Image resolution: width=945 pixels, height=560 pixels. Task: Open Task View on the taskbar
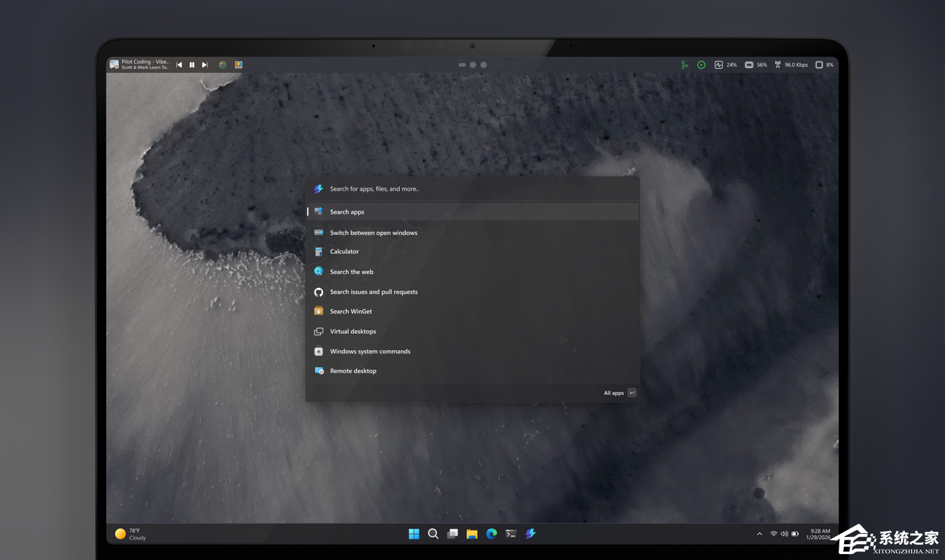453,534
